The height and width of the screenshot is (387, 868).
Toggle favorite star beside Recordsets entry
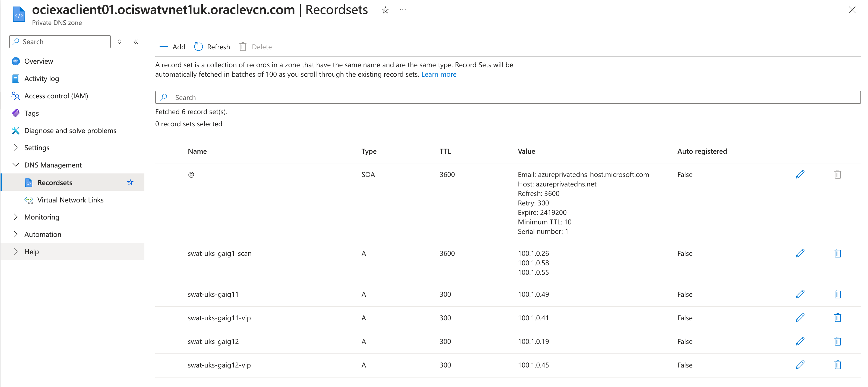click(x=130, y=182)
